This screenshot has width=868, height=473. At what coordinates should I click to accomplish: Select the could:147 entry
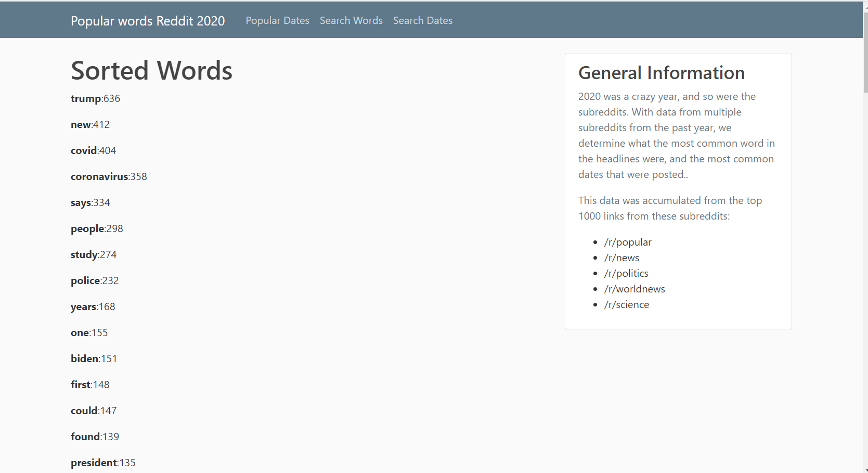pos(94,411)
